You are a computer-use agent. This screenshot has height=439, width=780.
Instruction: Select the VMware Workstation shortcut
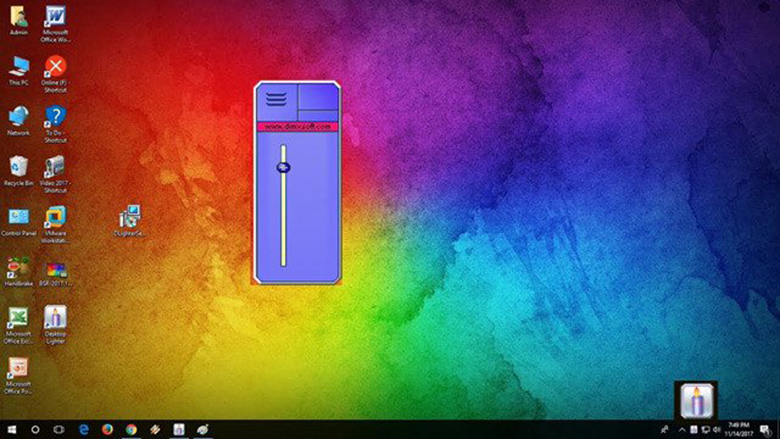click(55, 225)
